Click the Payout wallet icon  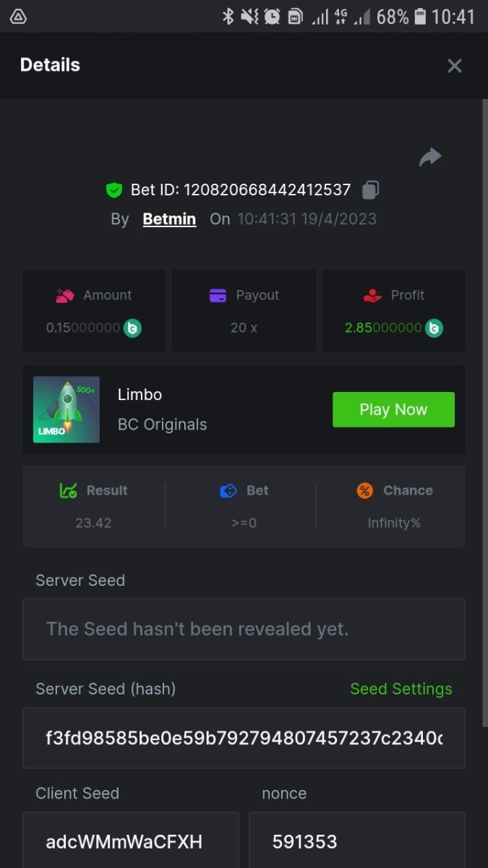(218, 295)
